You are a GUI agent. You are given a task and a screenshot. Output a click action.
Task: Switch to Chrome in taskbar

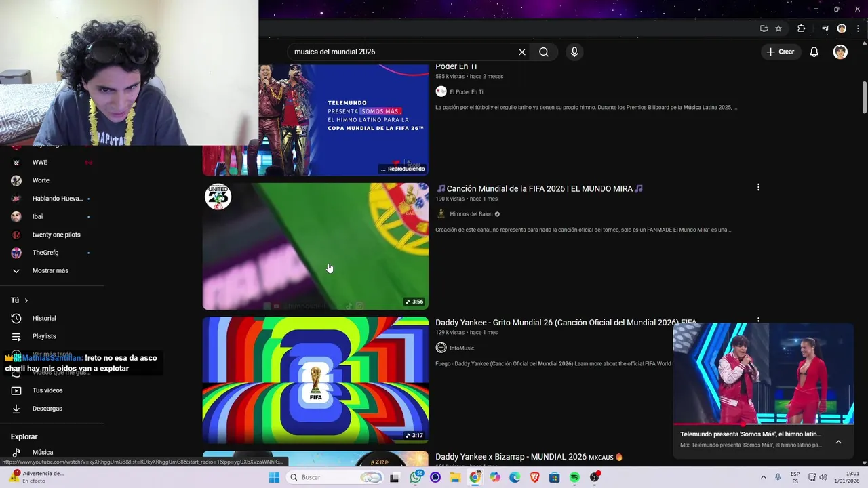(x=475, y=478)
